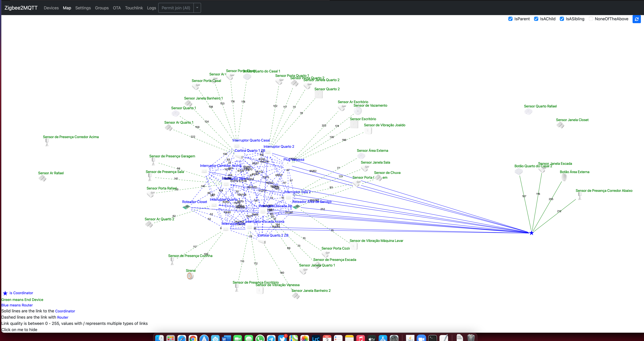
Task: Disable the IsASibling filter
Action: (x=562, y=19)
